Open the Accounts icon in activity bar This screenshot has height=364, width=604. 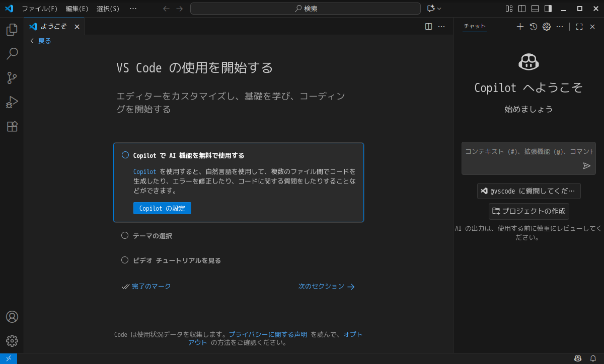tap(12, 317)
